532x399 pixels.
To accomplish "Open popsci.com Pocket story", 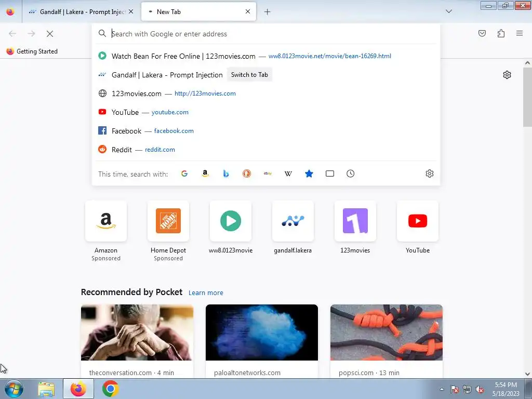I will point(387,341).
